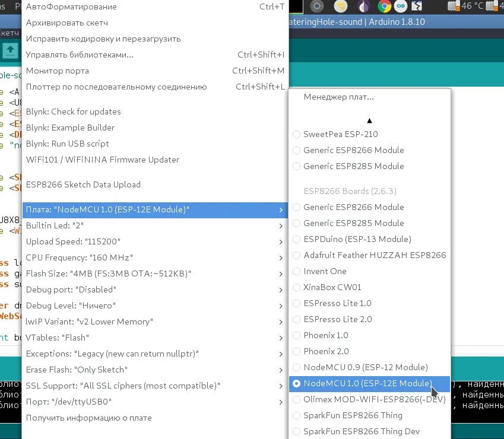Expand the Порт "/dev/ttyUSB0" submenu
This screenshot has height=439, width=504.
coord(154,402)
